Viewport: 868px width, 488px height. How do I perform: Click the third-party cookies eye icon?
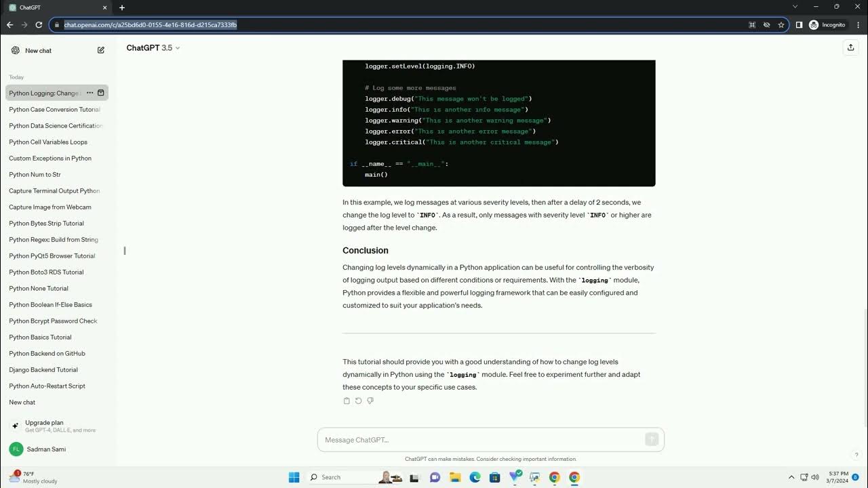point(766,24)
